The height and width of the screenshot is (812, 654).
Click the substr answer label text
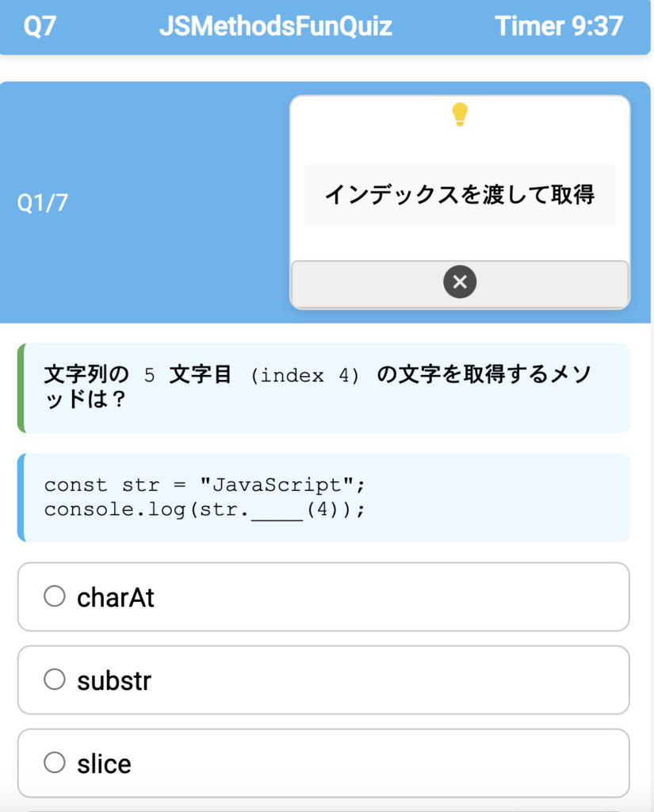pos(114,680)
